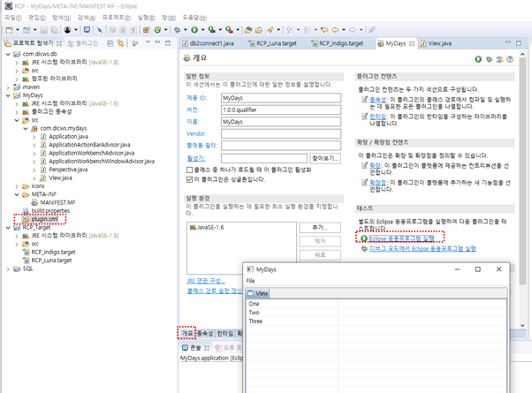The width and height of the screenshot is (532, 393).
Task: Click the Dependencies link in plug-in content section
Action: [377, 99]
